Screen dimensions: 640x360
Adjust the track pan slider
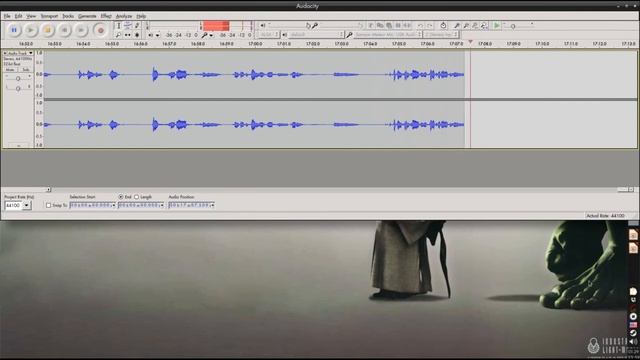point(18,88)
